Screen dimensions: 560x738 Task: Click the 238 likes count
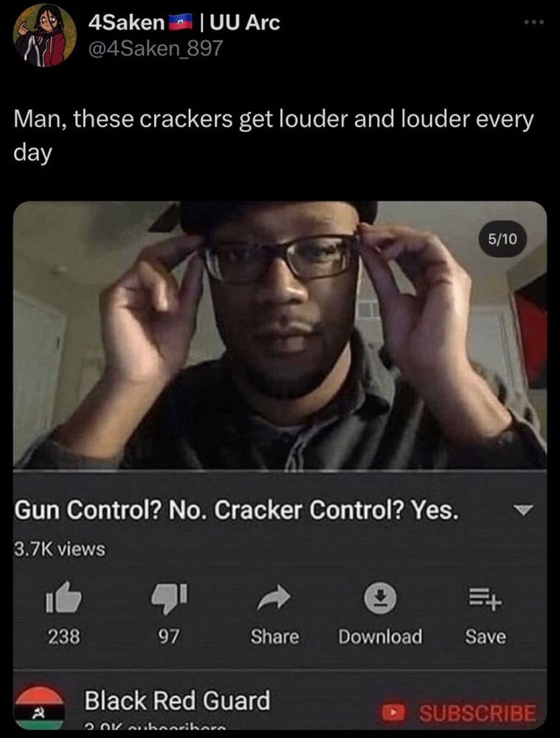(x=64, y=637)
